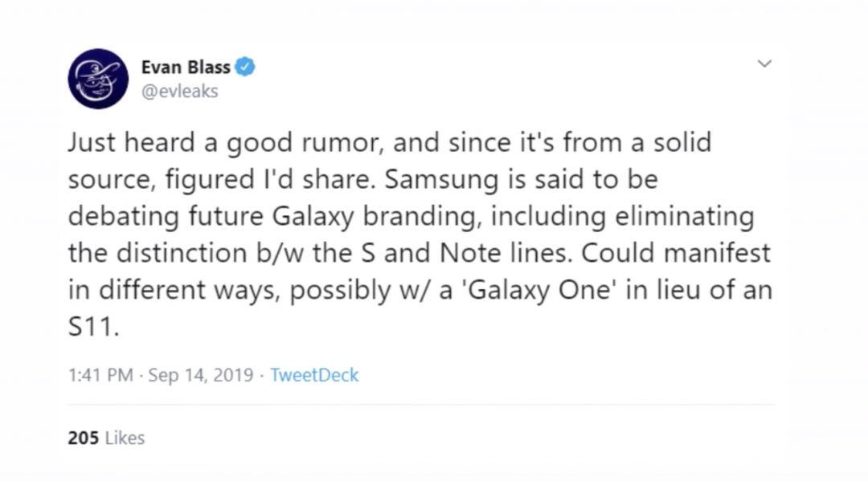This screenshot has height=481, width=868.
Task: Click the 'Galaxy One' phrase in the tweet
Action: 530,290
